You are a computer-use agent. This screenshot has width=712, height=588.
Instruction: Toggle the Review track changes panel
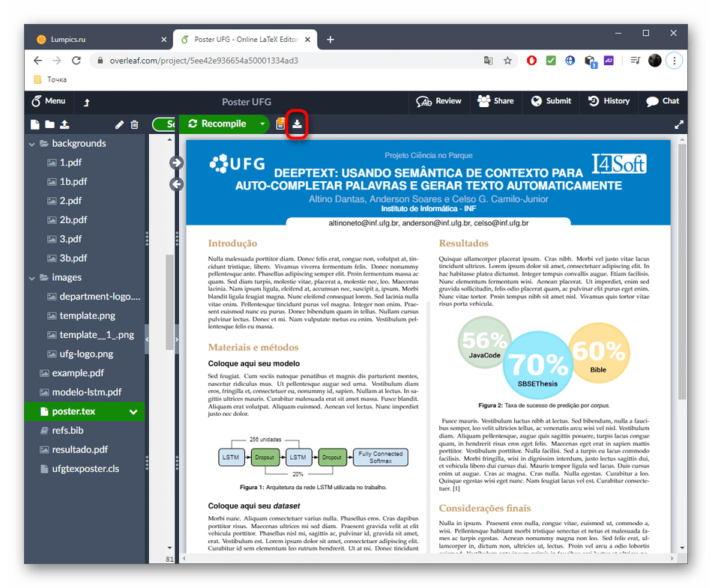tap(439, 101)
